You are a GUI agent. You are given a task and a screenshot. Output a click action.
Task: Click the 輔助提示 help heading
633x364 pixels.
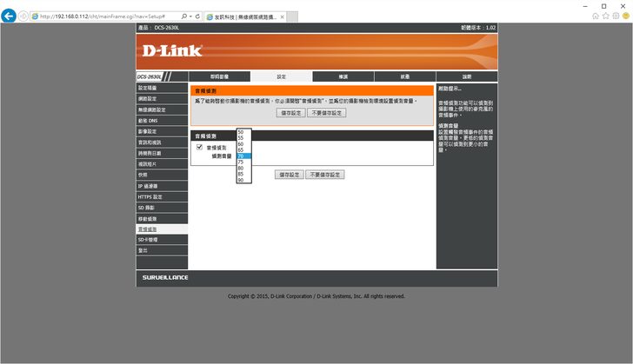[450, 89]
